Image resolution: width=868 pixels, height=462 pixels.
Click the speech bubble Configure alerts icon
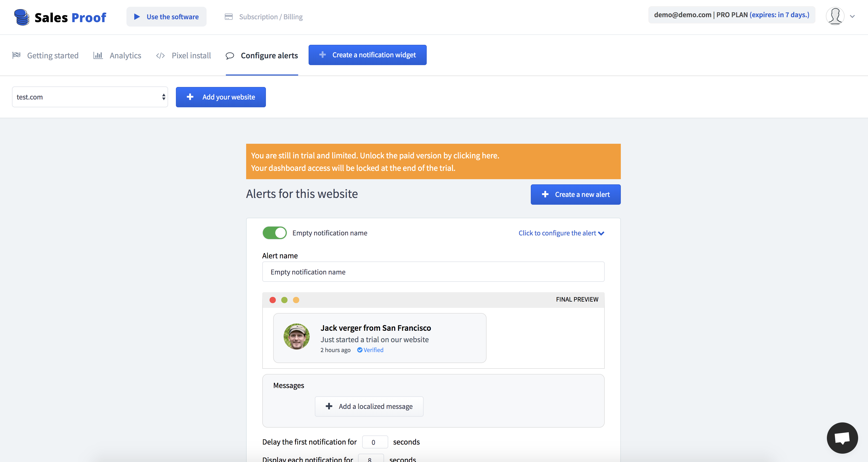pyautogui.click(x=230, y=56)
